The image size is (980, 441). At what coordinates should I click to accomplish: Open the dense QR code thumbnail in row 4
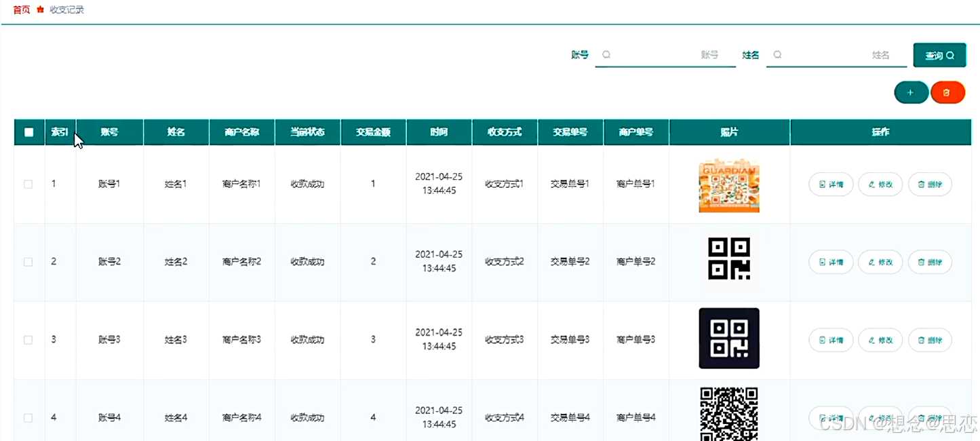(x=729, y=413)
